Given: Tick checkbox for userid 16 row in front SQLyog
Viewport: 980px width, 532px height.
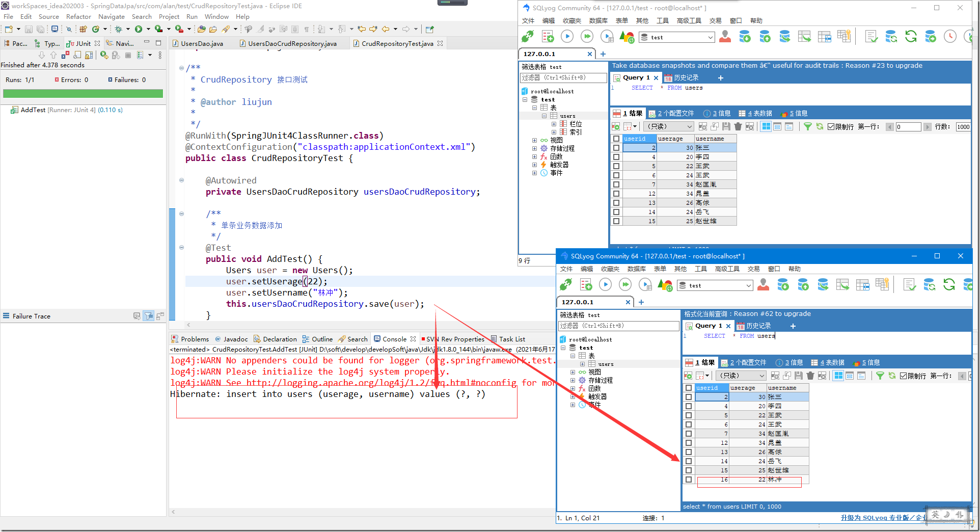Looking at the screenshot, I should [689, 480].
